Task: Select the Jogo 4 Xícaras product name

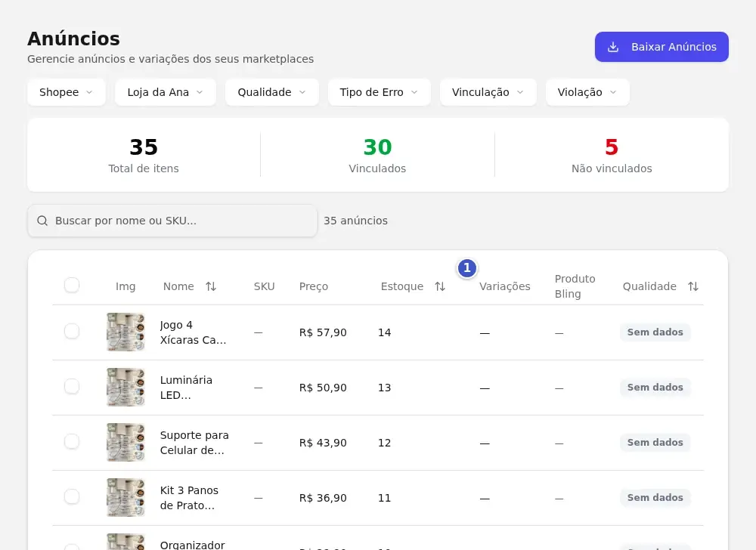Action: [x=193, y=332]
